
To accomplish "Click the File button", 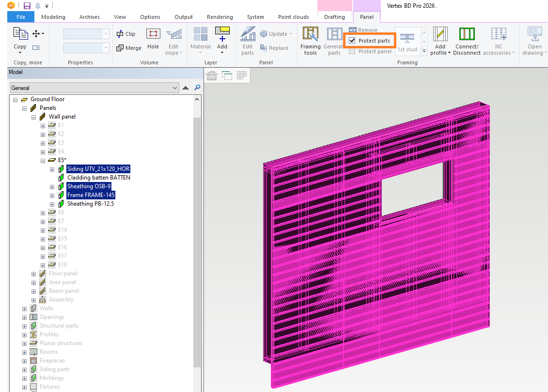I will 21,17.
